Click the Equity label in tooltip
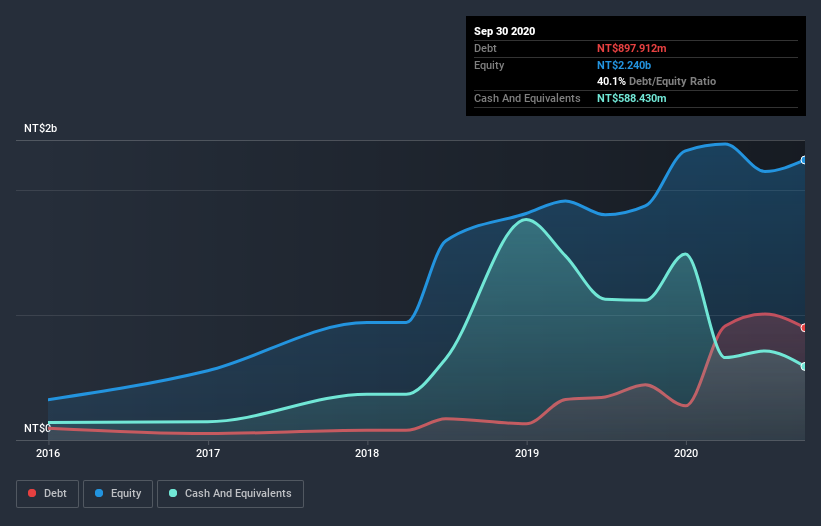This screenshot has width=821, height=526. [x=489, y=65]
